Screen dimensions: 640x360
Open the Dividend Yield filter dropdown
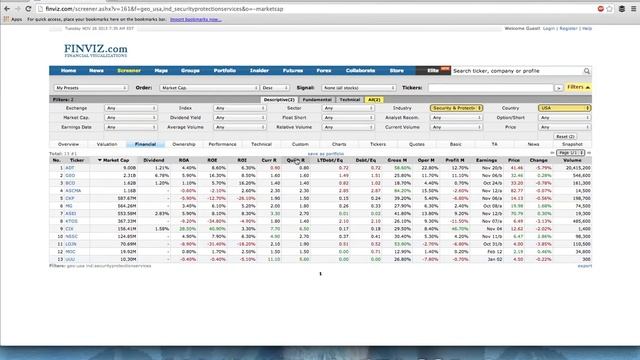[x=239, y=118]
